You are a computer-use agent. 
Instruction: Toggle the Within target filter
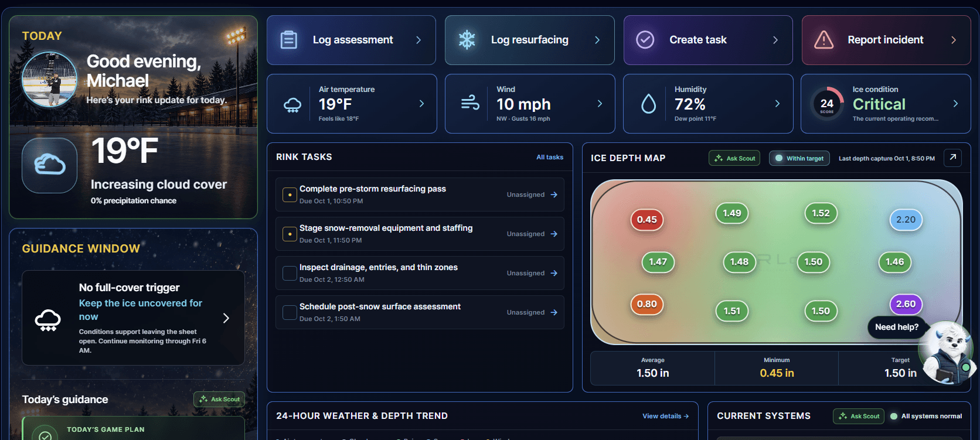pos(799,158)
